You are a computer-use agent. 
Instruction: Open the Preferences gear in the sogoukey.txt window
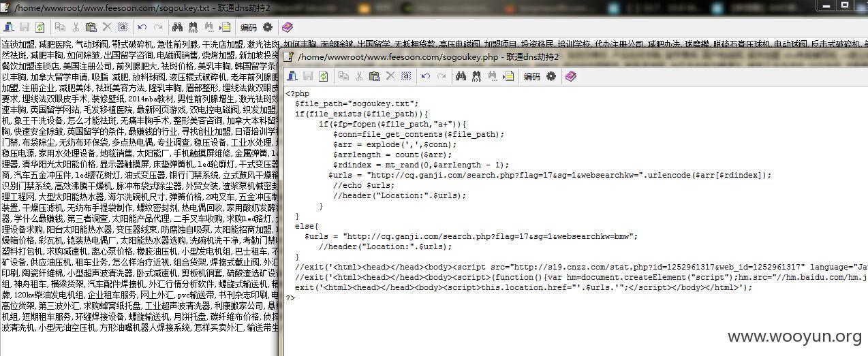[267, 27]
